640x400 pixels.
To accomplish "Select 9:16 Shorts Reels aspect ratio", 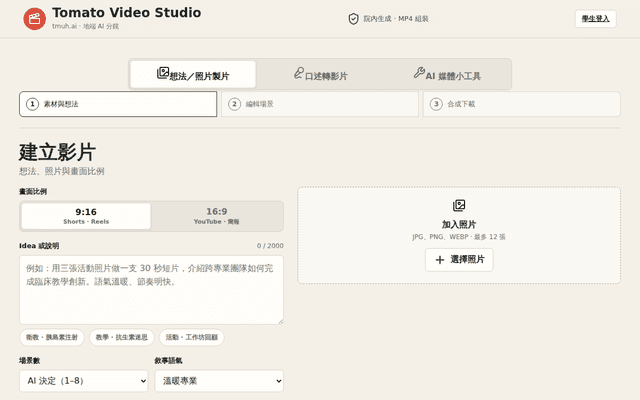I will coord(86,216).
